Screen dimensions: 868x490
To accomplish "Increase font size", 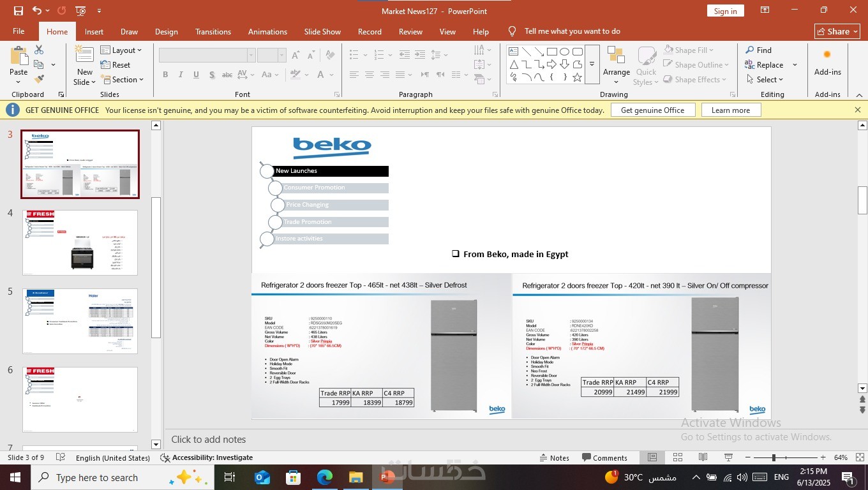I will tap(296, 56).
